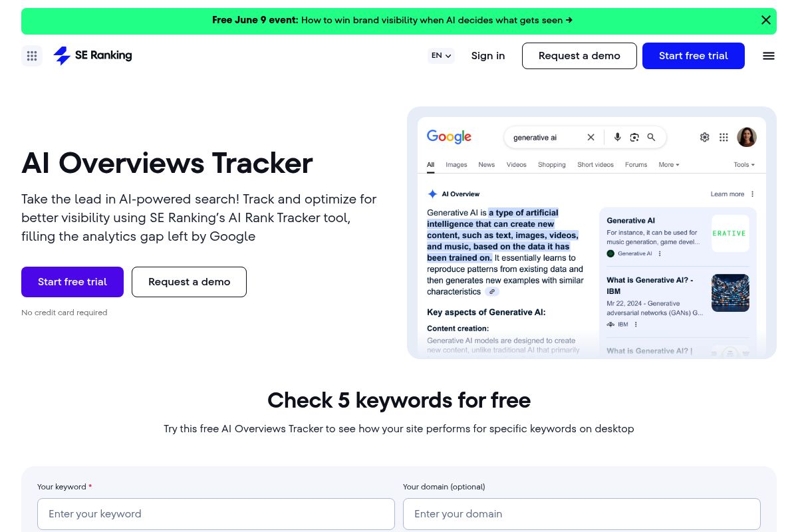Expand the Tools dropdown

coord(744,165)
